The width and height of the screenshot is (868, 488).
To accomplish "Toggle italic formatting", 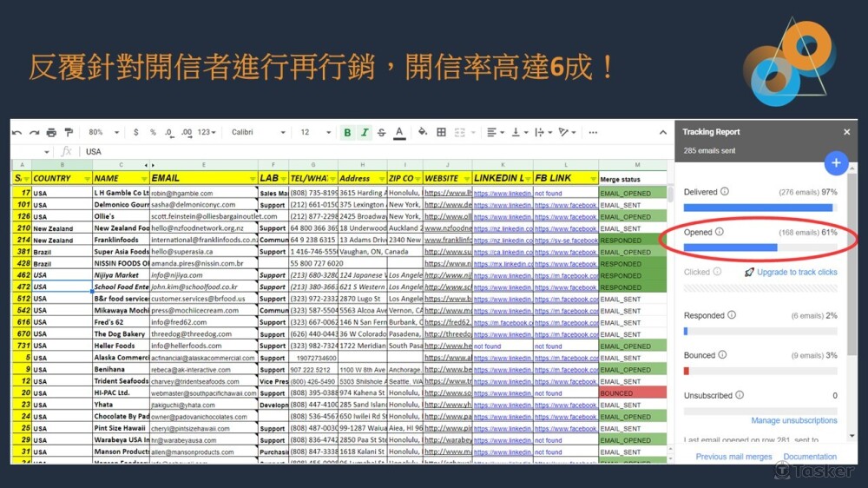I will click(x=365, y=132).
